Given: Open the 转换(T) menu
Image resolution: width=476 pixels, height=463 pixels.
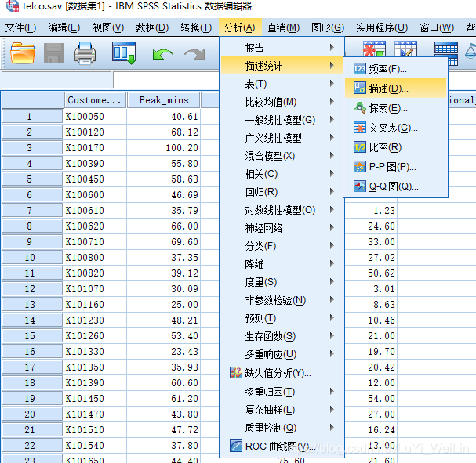Looking at the screenshot, I should 196,27.
